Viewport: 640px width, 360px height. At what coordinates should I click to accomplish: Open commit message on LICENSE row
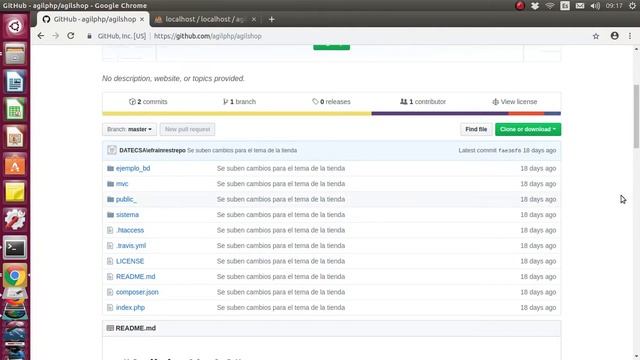[281, 261]
